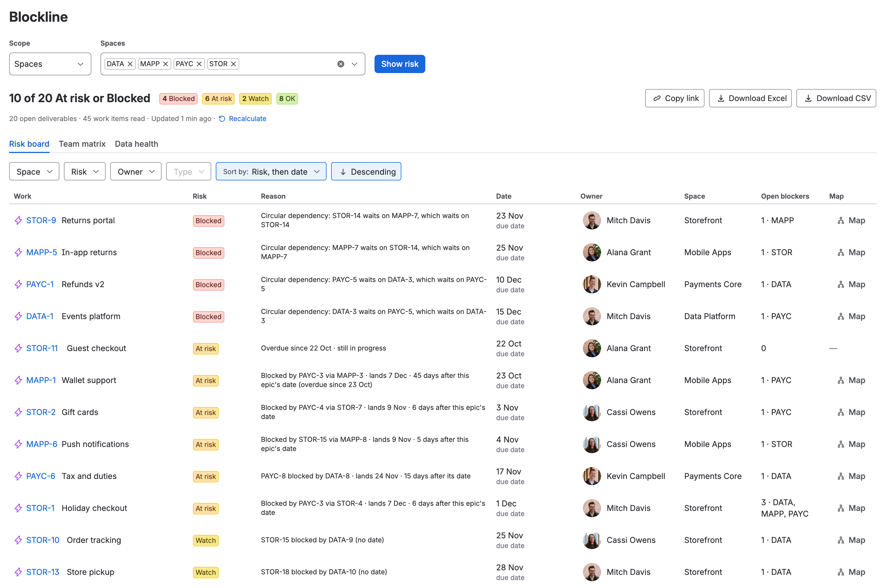
Task: Click the Recalculate refresh link
Action: (243, 118)
